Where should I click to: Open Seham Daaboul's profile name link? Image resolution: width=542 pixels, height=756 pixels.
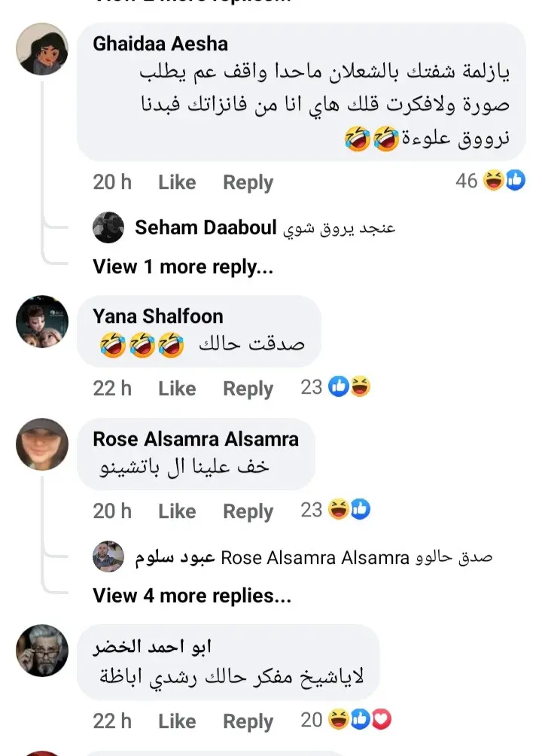pyautogui.click(x=206, y=227)
